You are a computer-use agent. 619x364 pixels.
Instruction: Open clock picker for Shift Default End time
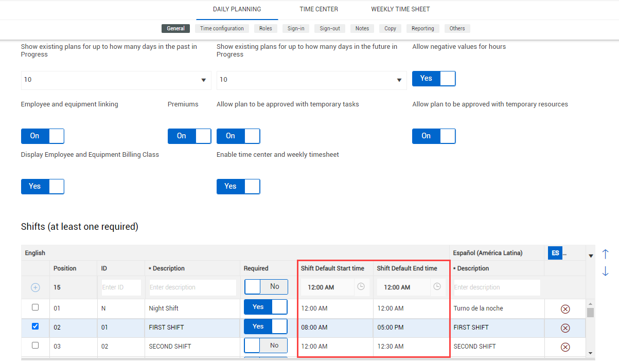click(x=437, y=287)
